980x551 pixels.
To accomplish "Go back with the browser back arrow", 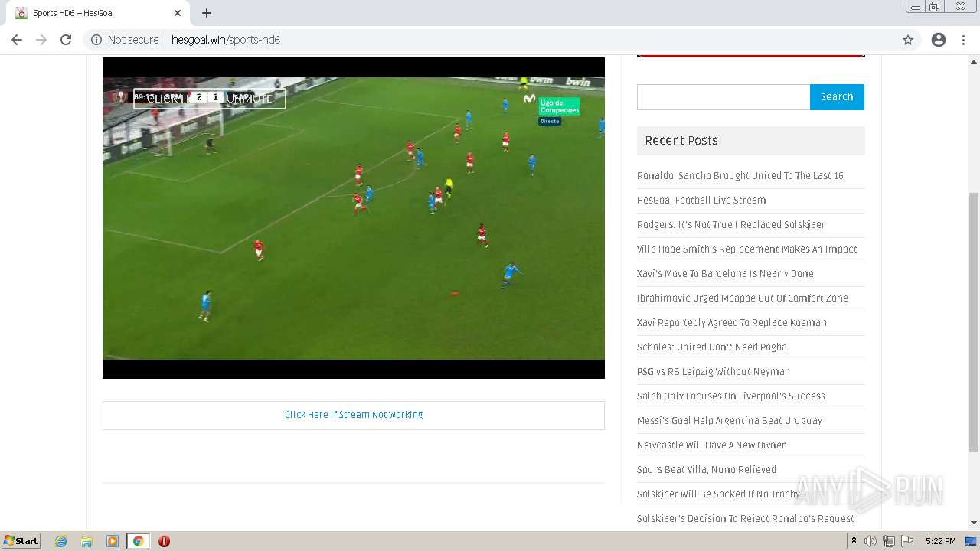I will tap(17, 40).
